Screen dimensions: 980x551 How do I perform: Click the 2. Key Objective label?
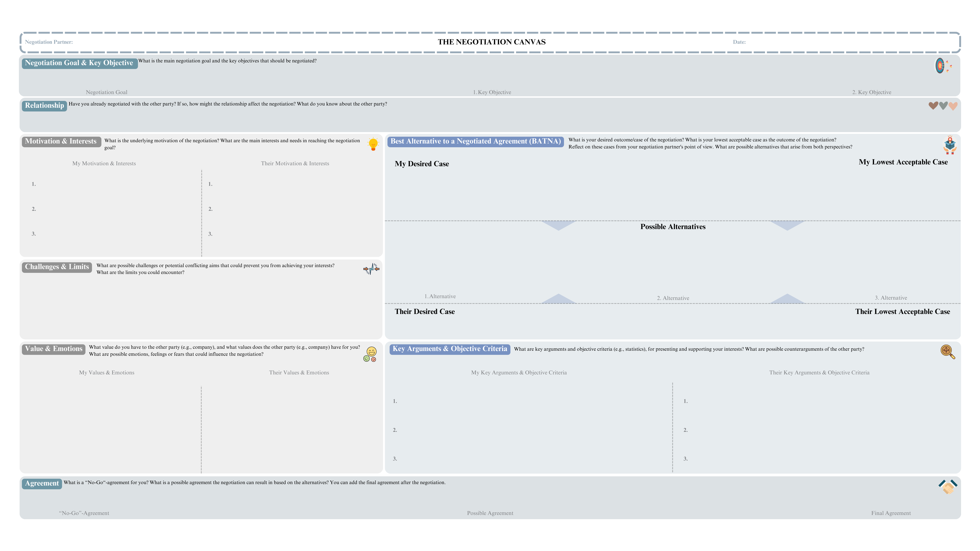872,92
